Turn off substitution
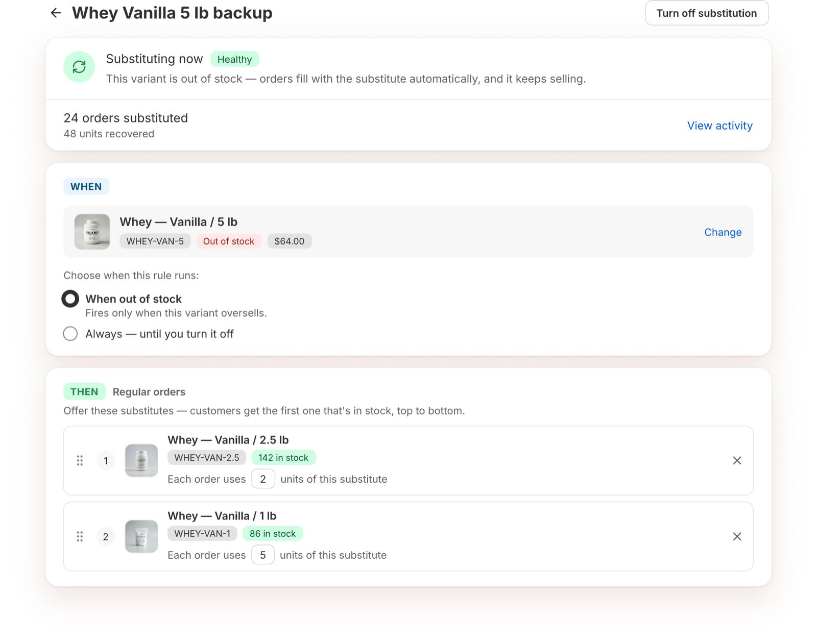 pos(707,13)
